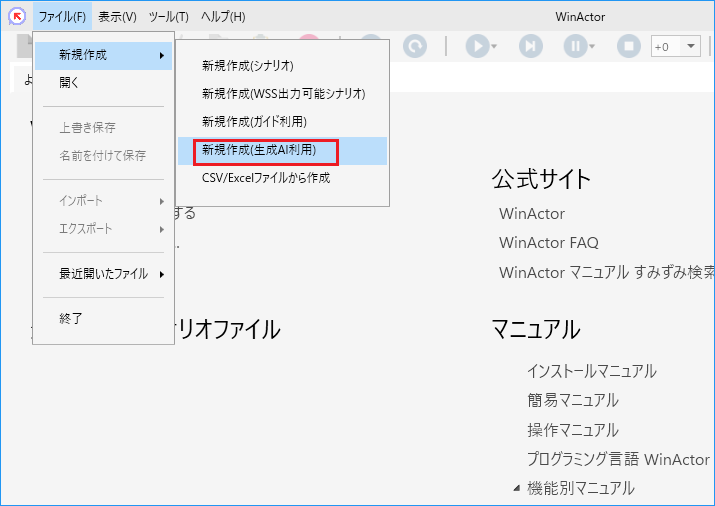Open the 簡易マニュアル link

tap(573, 400)
